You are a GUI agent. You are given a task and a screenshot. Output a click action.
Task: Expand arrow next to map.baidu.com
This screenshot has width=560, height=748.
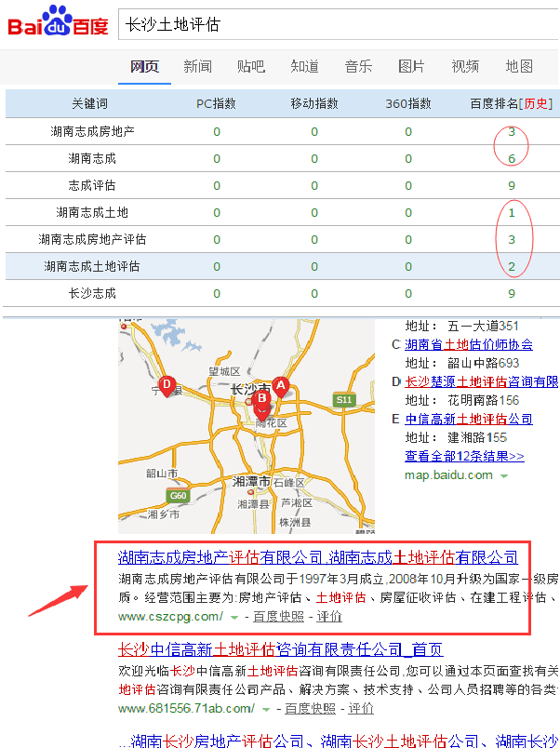(x=504, y=475)
